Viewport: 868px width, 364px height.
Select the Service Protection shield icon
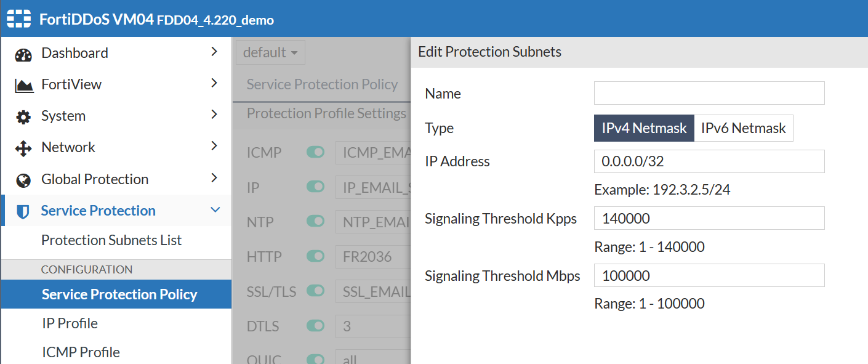pos(23,210)
